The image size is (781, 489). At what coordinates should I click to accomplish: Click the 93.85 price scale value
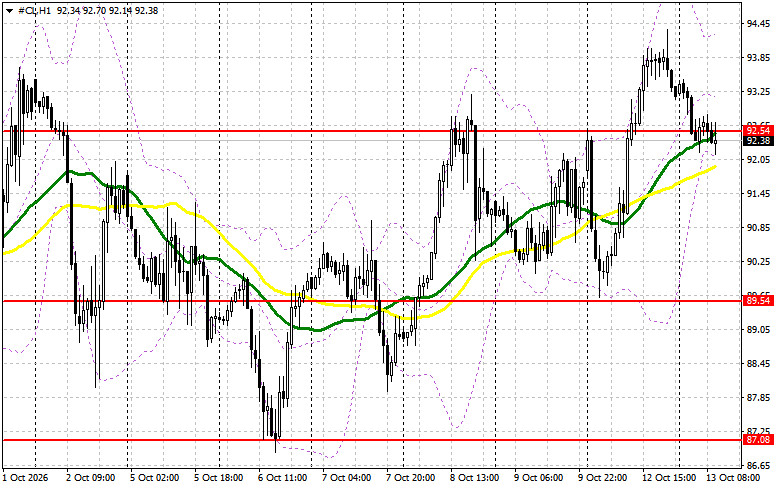759,58
